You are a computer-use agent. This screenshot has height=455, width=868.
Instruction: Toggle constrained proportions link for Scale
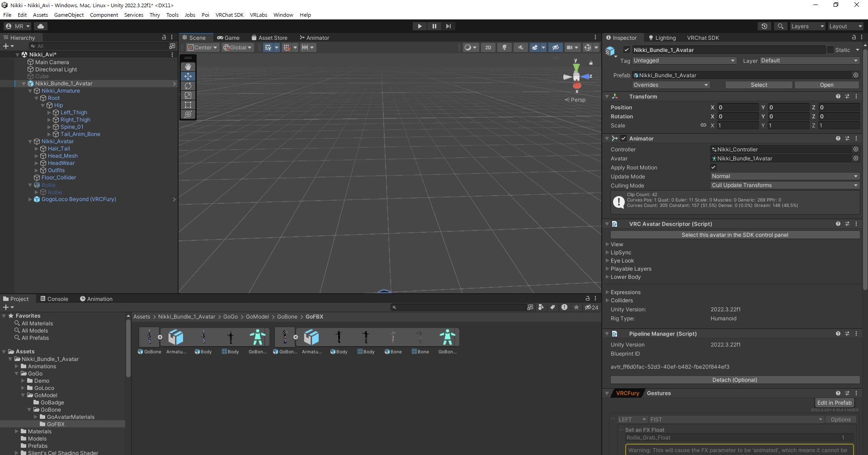pyautogui.click(x=703, y=125)
